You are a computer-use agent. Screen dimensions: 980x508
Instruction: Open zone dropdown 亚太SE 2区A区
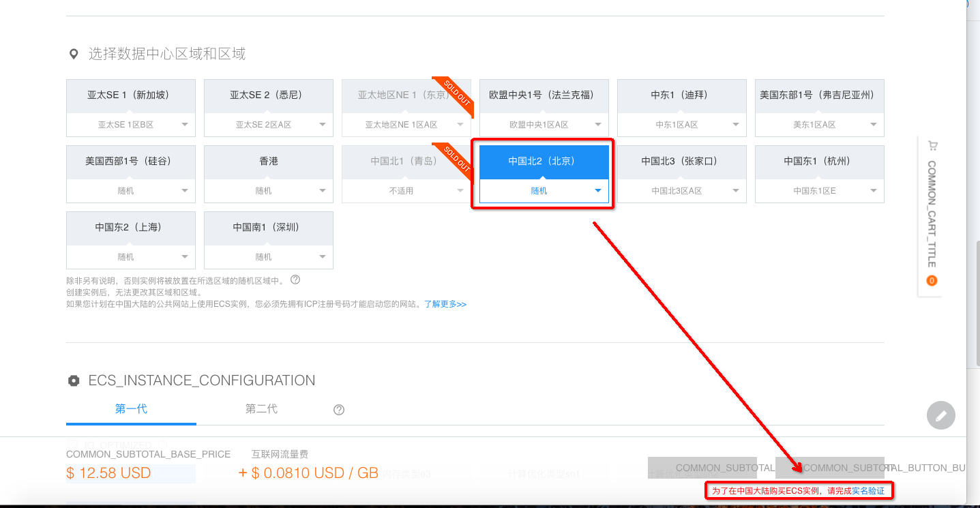click(x=269, y=125)
